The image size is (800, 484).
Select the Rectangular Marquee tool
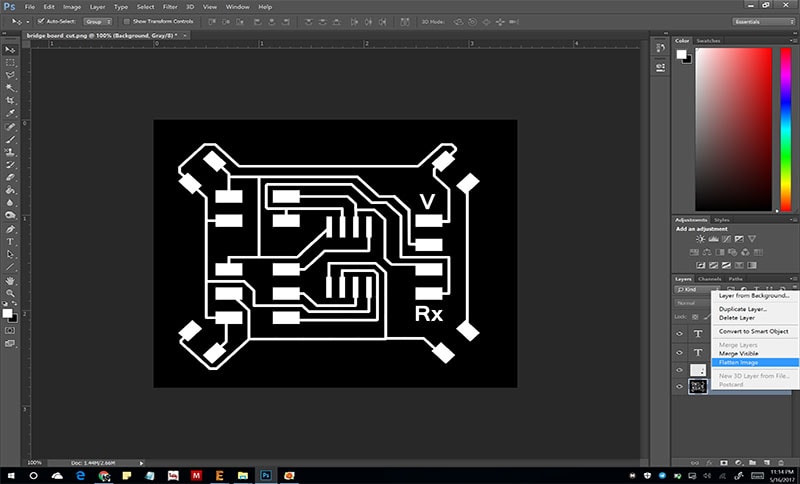coord(10,62)
